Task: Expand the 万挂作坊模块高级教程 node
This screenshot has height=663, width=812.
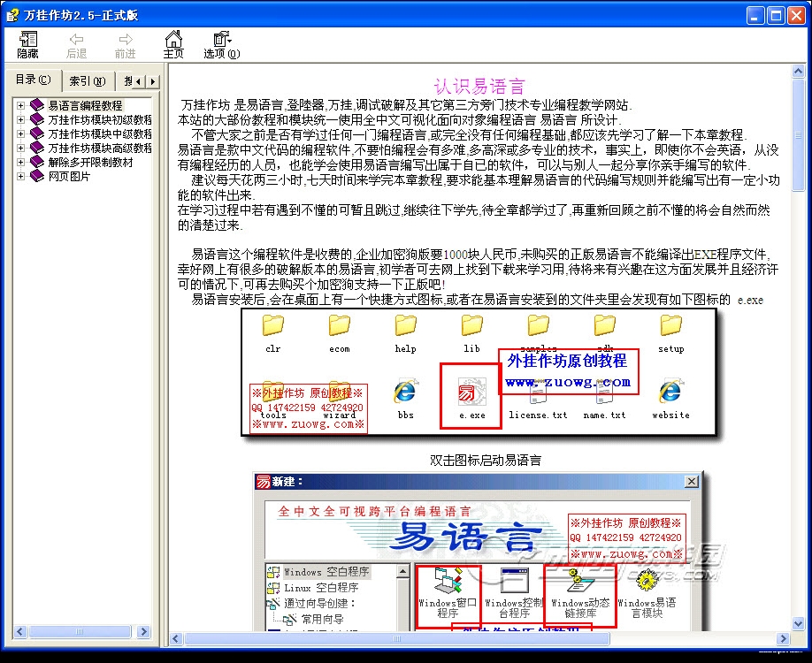Action: click(x=20, y=148)
